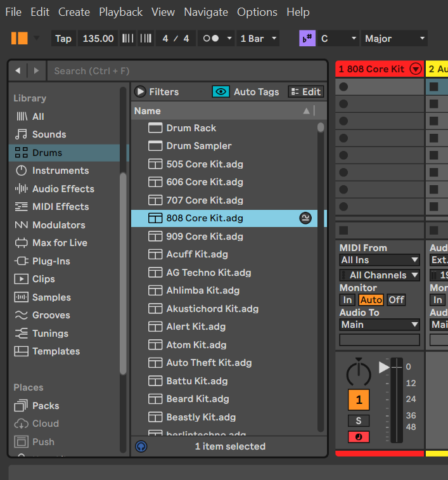Select the Clips category
This screenshot has height=480, width=448.
64,279
